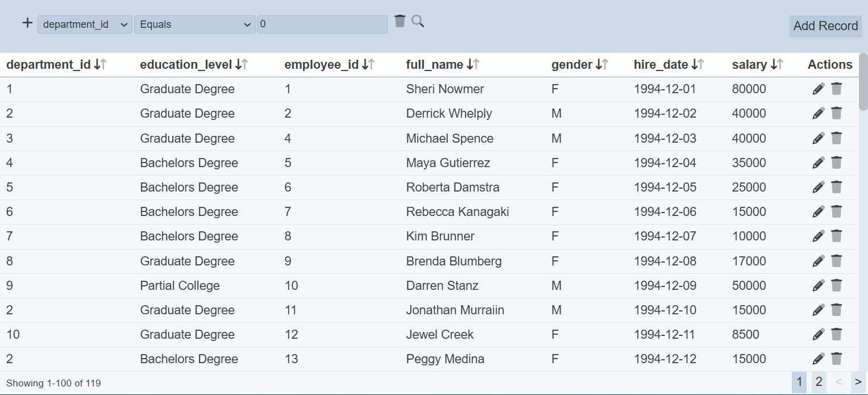Edit Darren Stanz row using pencil icon
The width and height of the screenshot is (868, 395).
[x=818, y=285]
